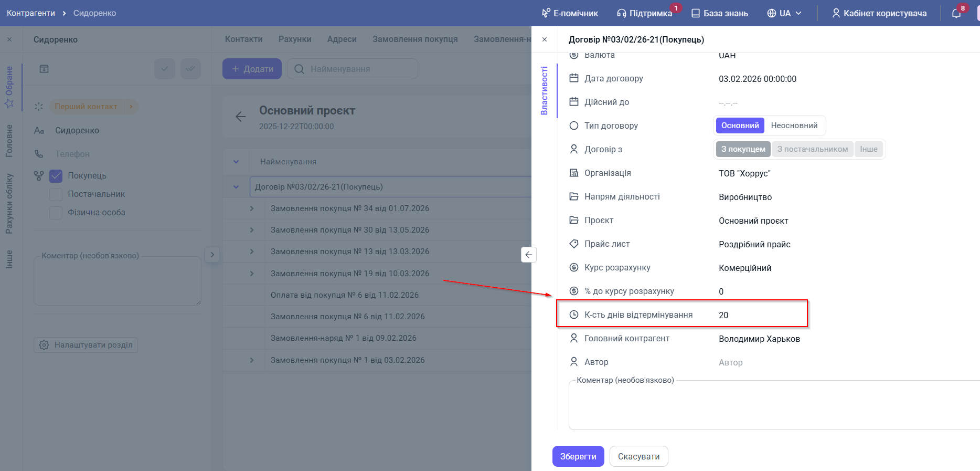Open the Рахунки tab
Viewport: 980px width, 471px height.
point(295,39)
